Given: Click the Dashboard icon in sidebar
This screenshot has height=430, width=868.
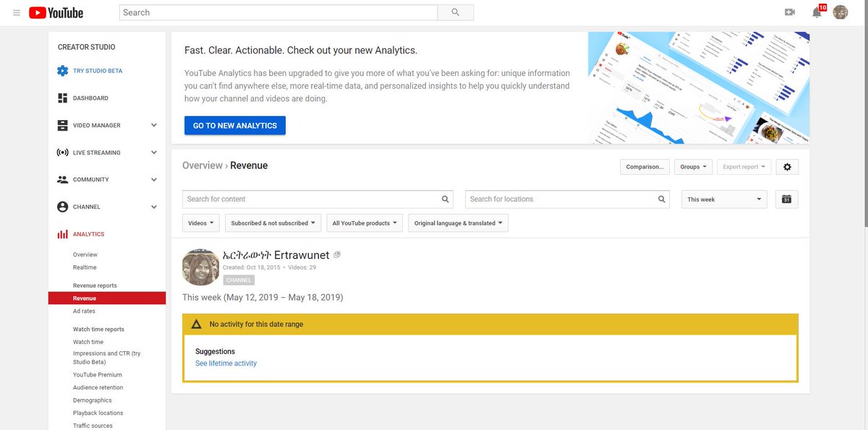Looking at the screenshot, I should 63,98.
